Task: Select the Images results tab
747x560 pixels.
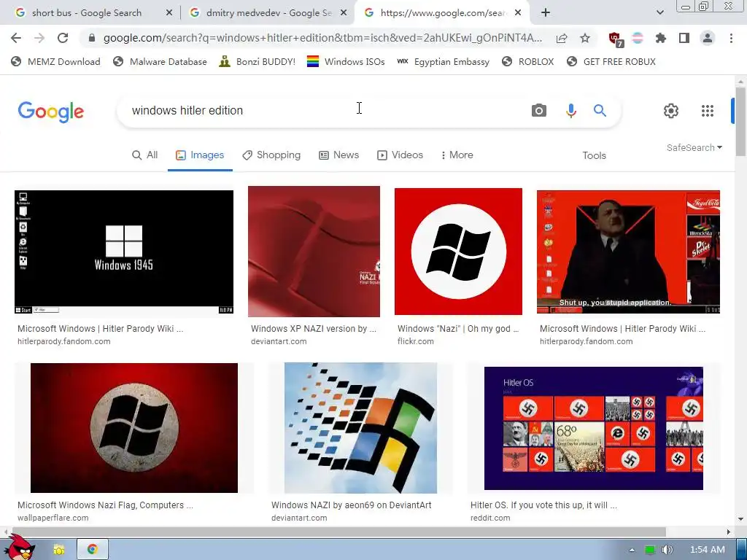Action: coord(200,155)
